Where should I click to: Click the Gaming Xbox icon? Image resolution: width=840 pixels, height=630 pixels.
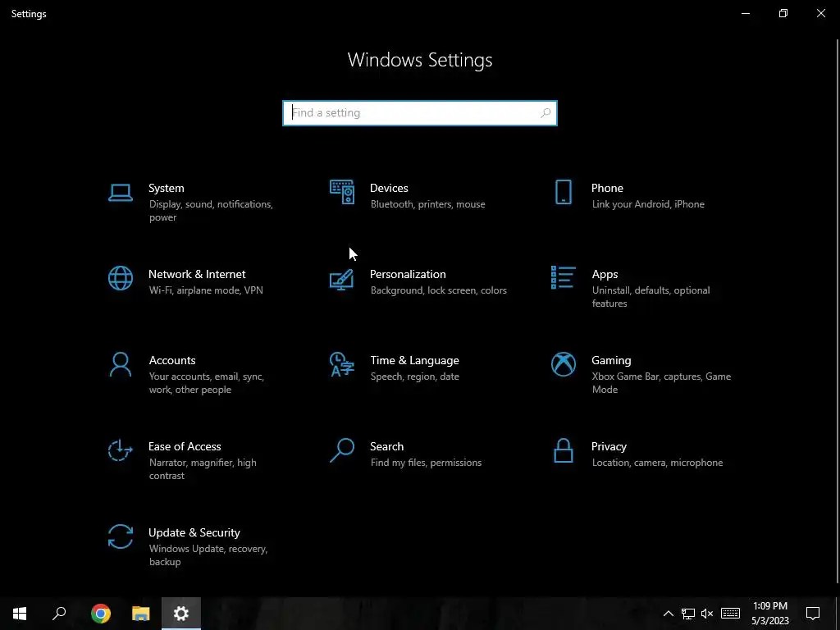pos(563,364)
